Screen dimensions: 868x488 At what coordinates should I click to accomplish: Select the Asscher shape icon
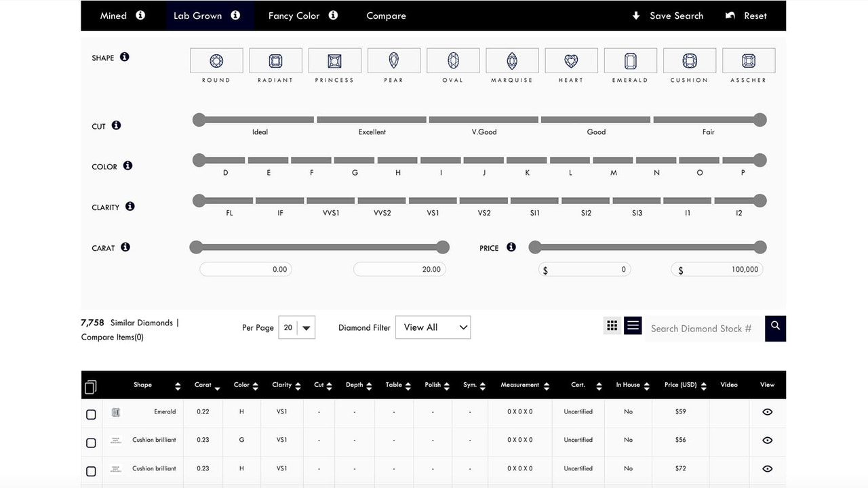pyautogui.click(x=749, y=61)
